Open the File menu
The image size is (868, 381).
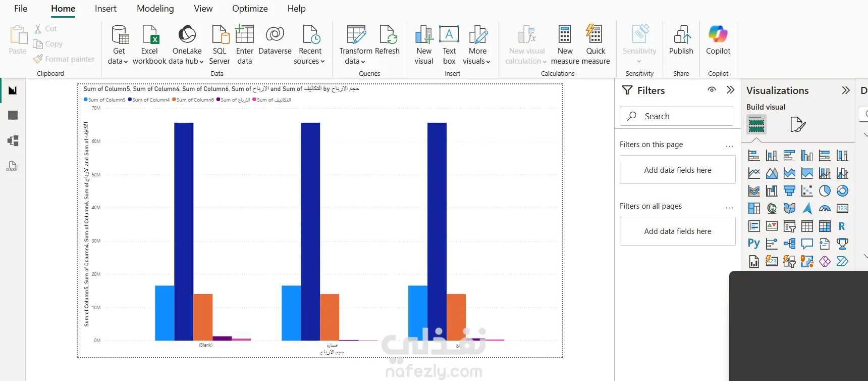pos(21,9)
